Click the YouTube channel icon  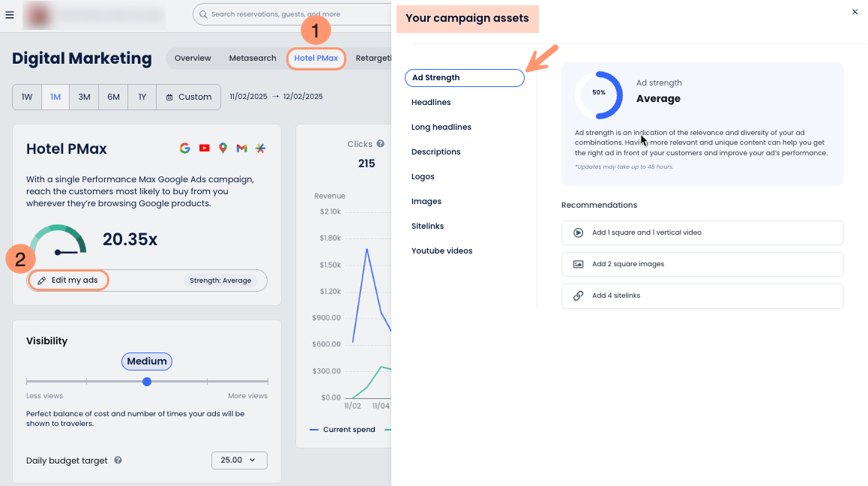point(204,148)
